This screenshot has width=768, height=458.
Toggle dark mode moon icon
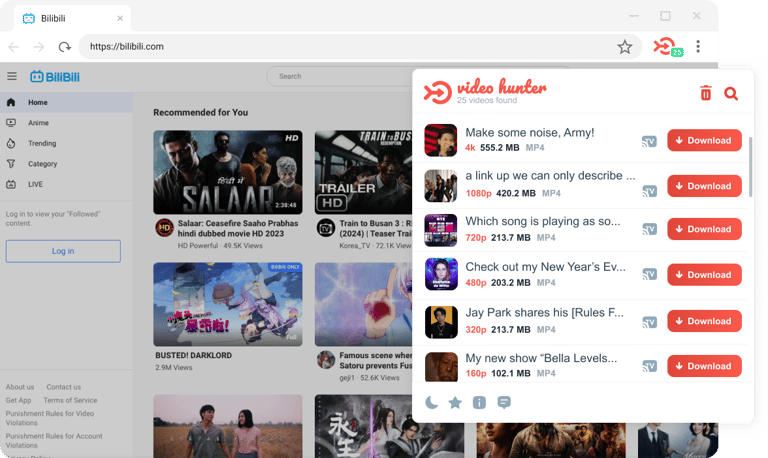pos(431,402)
